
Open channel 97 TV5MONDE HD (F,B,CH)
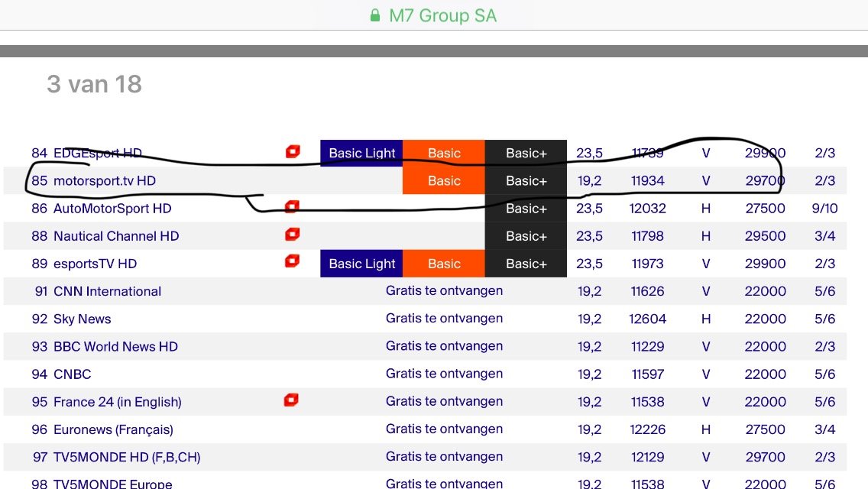click(x=117, y=458)
